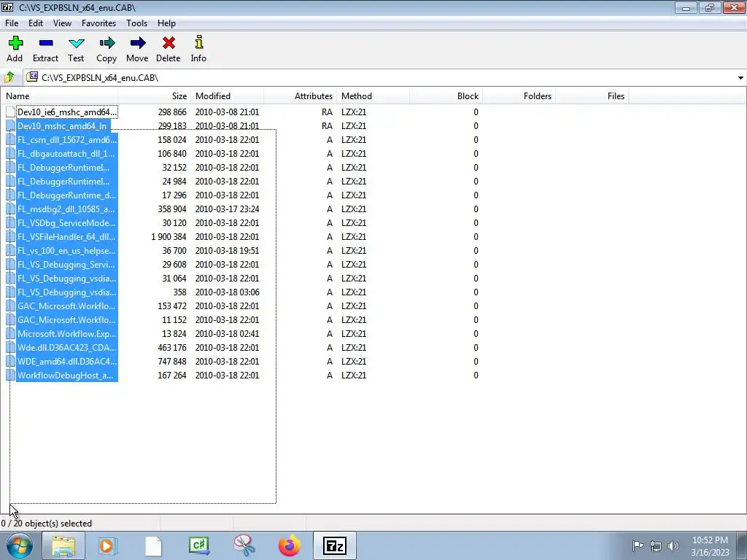Viewport: 747px width, 560px height.
Task: Run the Test archive tool
Action: click(76, 49)
